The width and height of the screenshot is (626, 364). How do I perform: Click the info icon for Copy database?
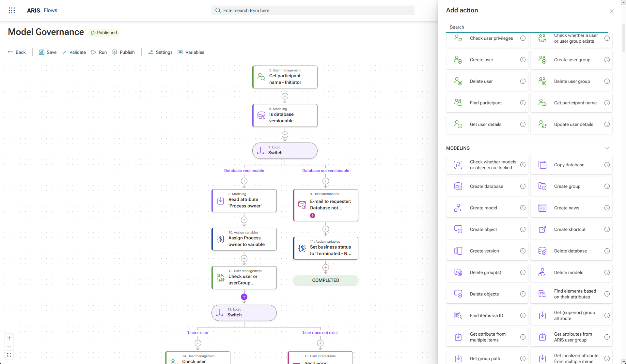pos(607,165)
